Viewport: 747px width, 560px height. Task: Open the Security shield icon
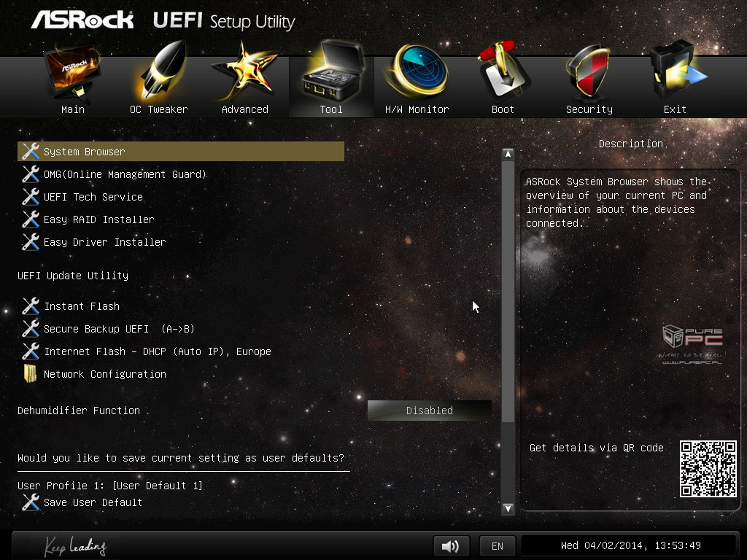click(x=589, y=72)
